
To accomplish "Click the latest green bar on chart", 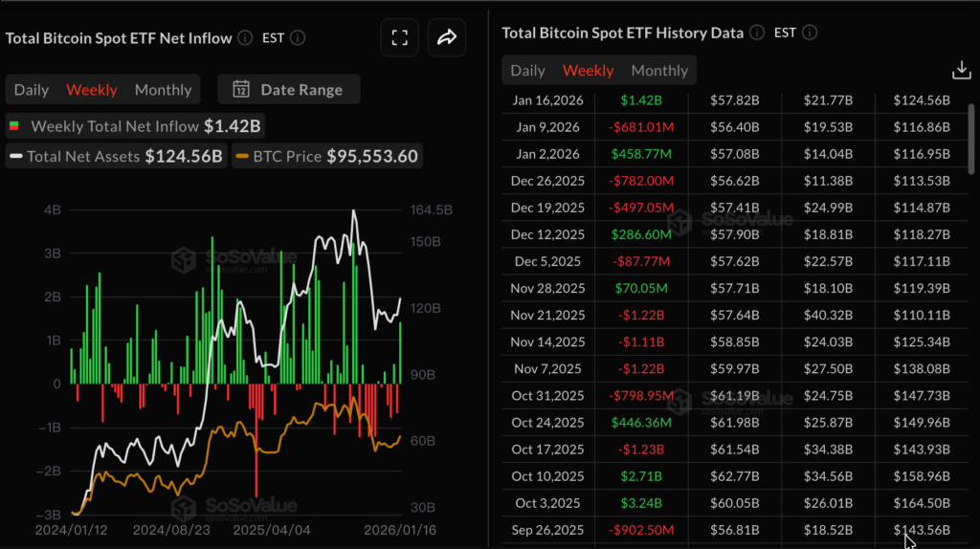I will tap(400, 353).
